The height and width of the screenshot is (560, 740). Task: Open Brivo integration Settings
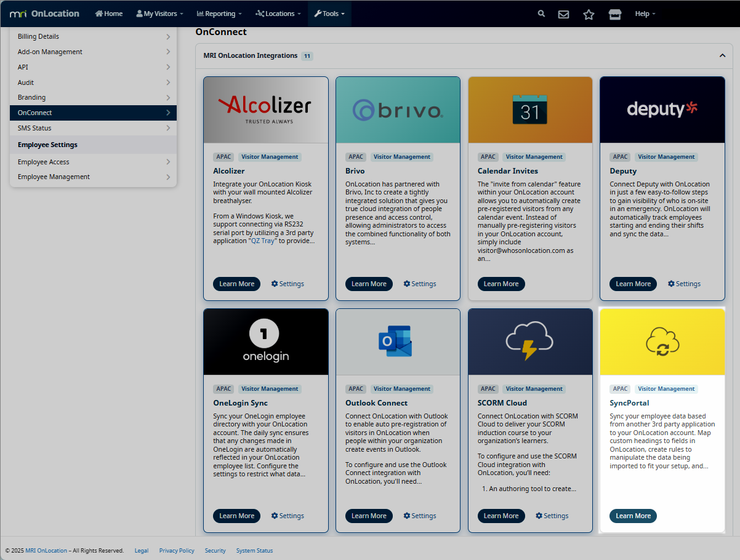point(420,284)
